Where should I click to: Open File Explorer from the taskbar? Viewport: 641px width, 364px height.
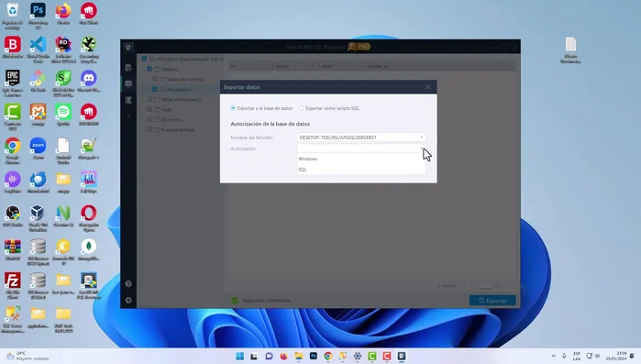[298, 357]
